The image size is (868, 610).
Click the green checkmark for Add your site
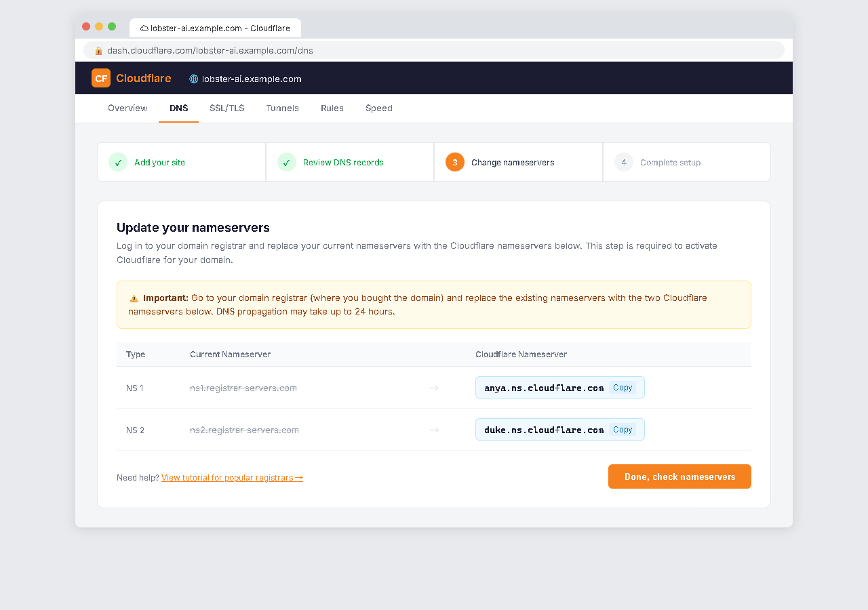pos(118,163)
